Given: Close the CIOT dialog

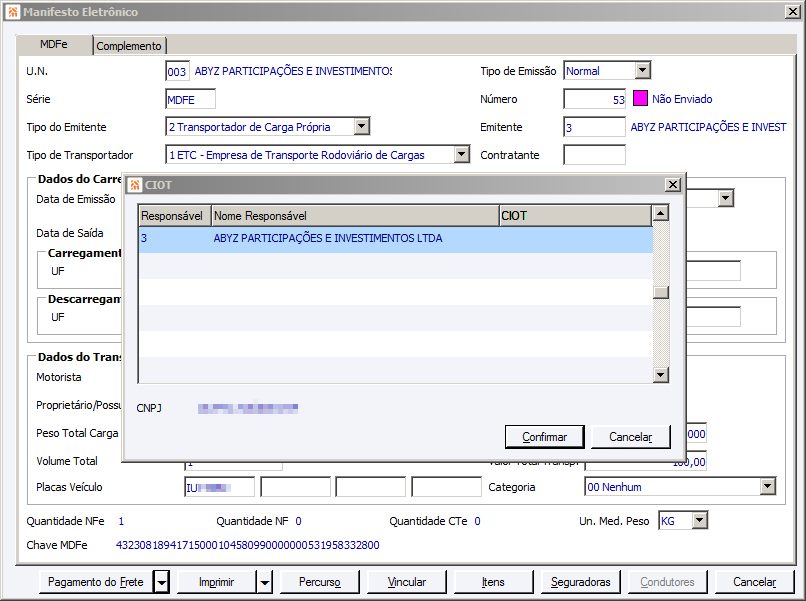Looking at the screenshot, I should click(x=672, y=185).
